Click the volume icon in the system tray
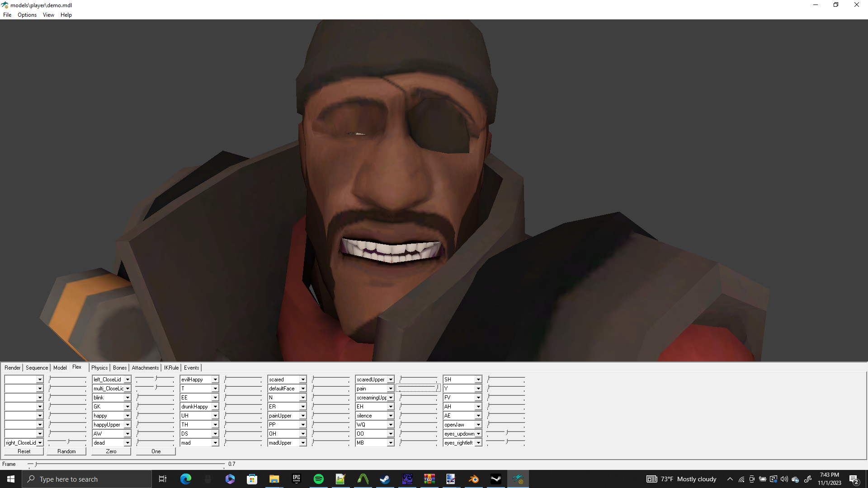This screenshot has width=868, height=488. (x=784, y=479)
